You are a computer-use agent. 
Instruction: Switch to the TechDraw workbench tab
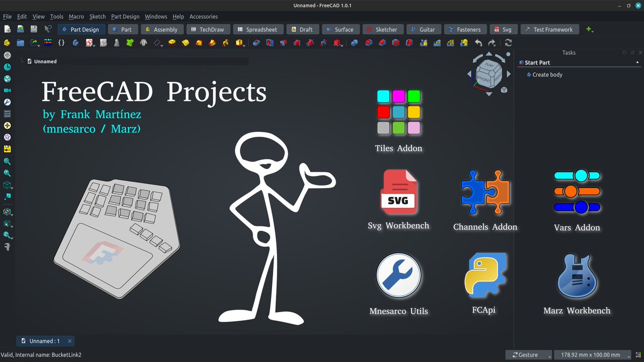pos(207,29)
